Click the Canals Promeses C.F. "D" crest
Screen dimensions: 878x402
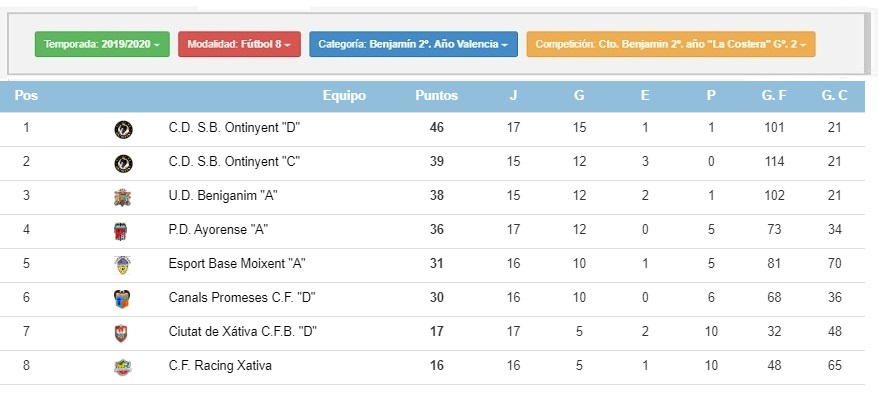(122, 300)
